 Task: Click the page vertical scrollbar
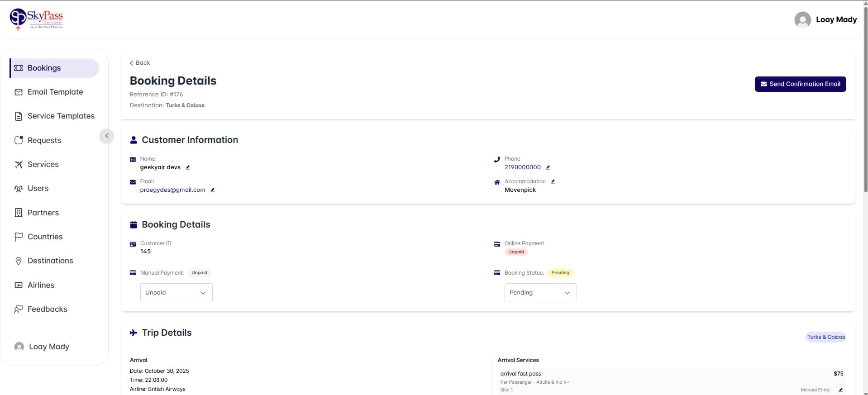[865, 100]
